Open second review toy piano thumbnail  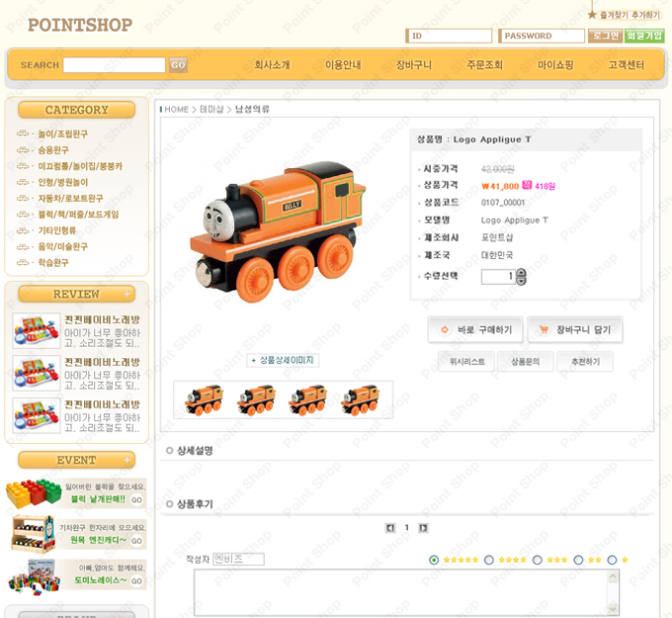[37, 373]
